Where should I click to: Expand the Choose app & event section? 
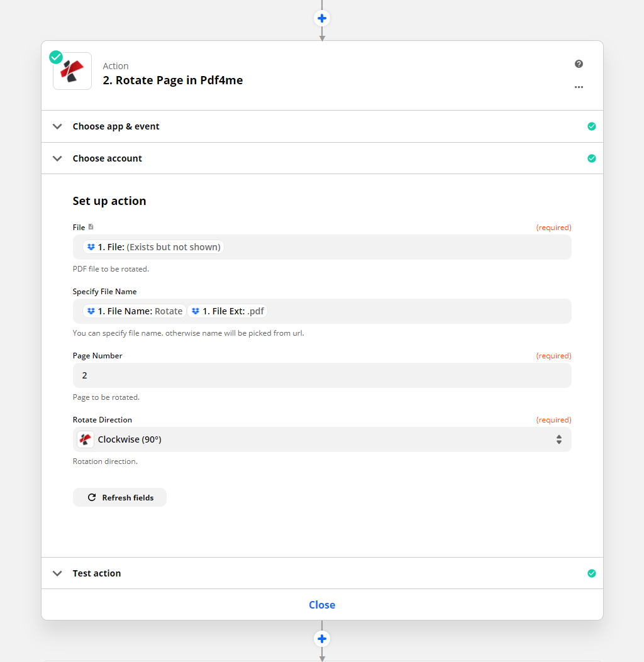(x=58, y=126)
